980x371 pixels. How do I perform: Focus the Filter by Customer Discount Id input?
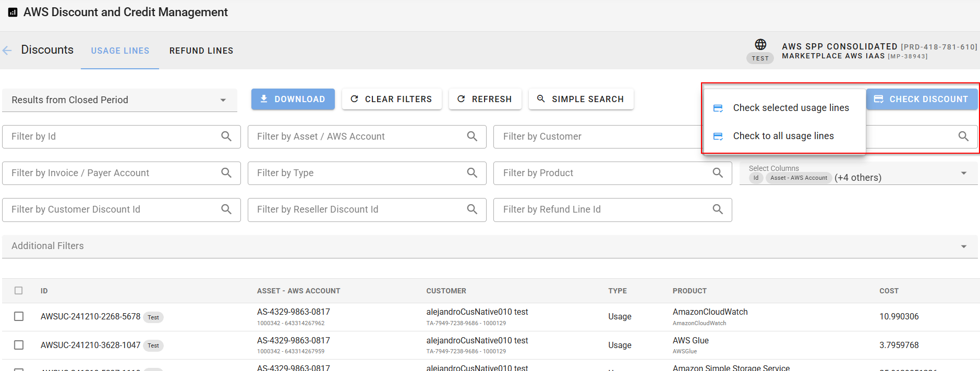pos(122,209)
